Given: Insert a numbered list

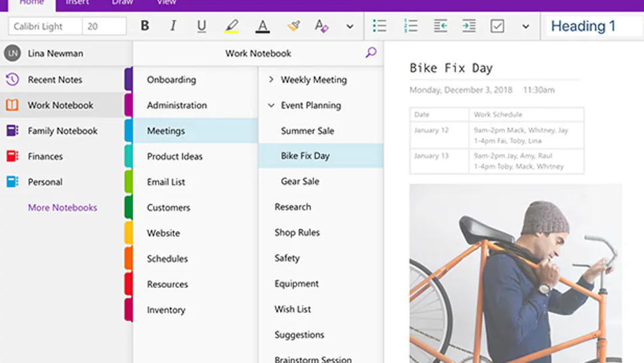Looking at the screenshot, I should [410, 26].
